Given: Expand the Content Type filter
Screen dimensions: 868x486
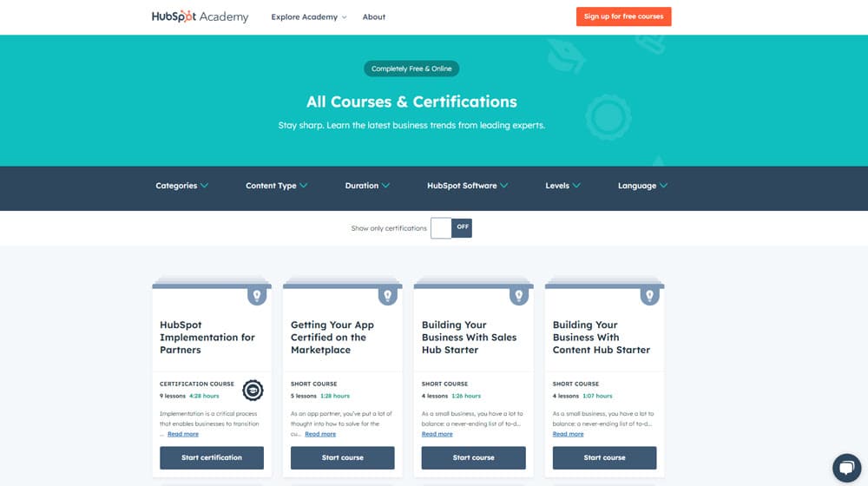Looking at the screenshot, I should tap(276, 186).
